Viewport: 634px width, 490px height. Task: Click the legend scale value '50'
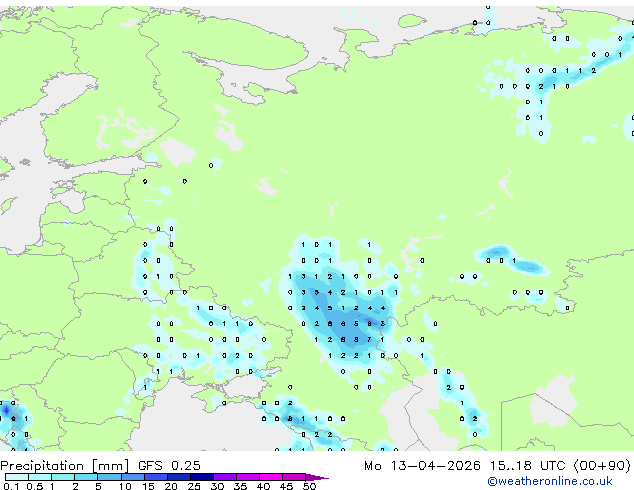click(310, 486)
